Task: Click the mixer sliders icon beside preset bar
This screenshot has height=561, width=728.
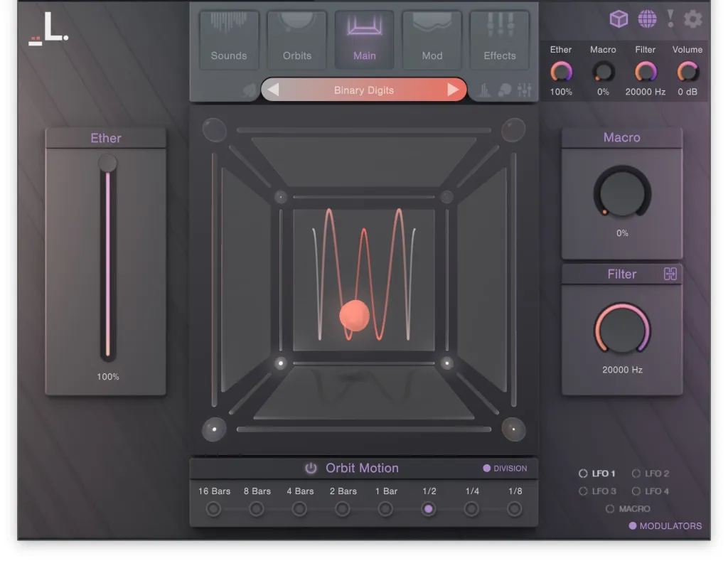Action: click(525, 90)
